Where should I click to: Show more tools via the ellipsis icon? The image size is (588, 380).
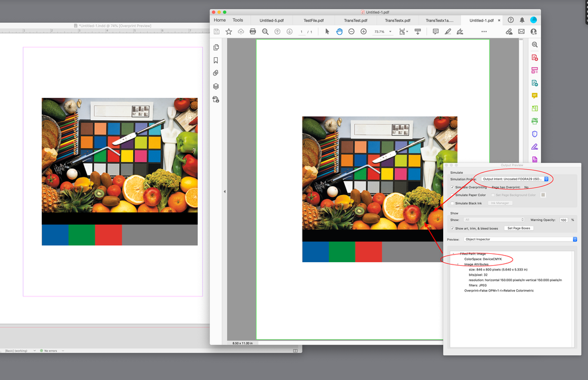tap(484, 32)
